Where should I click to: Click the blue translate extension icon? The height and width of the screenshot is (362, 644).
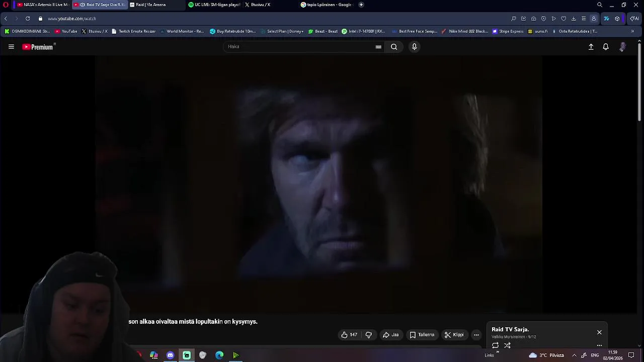(606, 19)
